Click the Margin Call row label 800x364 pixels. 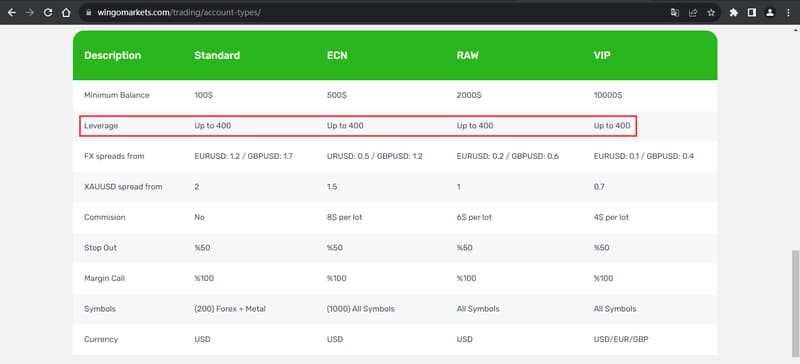click(x=105, y=279)
